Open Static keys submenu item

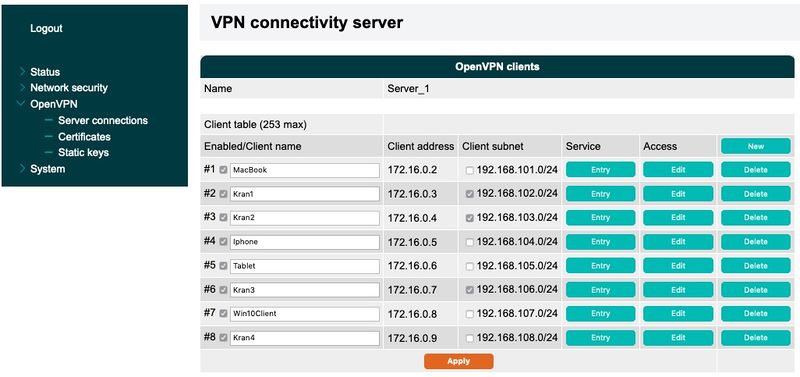(x=83, y=153)
